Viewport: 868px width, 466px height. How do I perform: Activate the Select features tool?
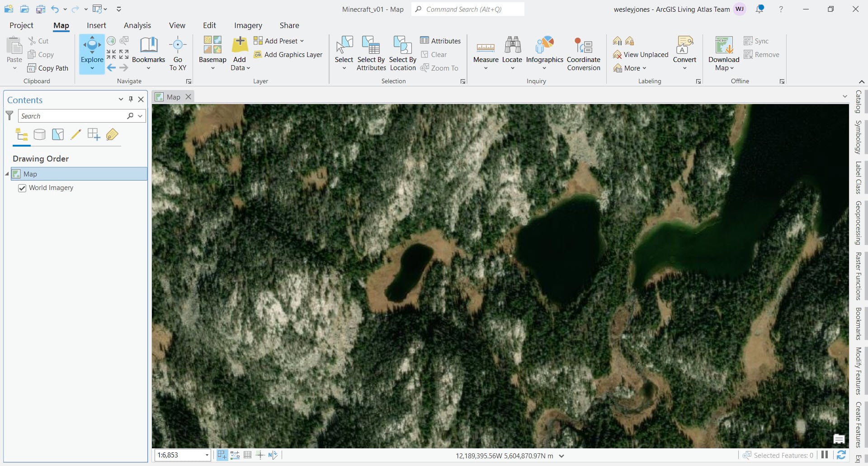344,53
